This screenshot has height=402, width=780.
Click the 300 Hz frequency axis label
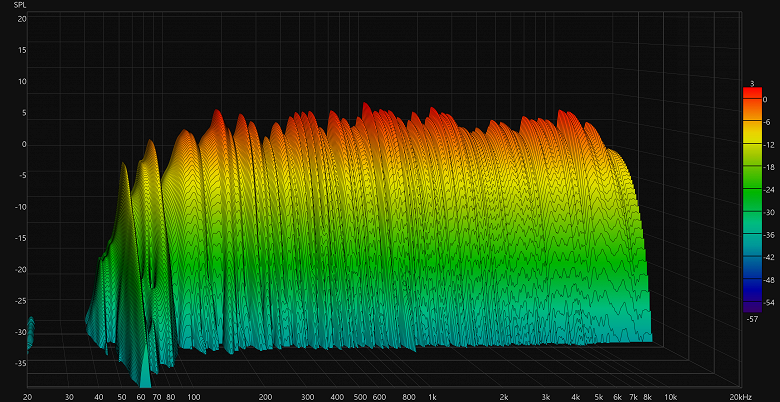(308, 397)
